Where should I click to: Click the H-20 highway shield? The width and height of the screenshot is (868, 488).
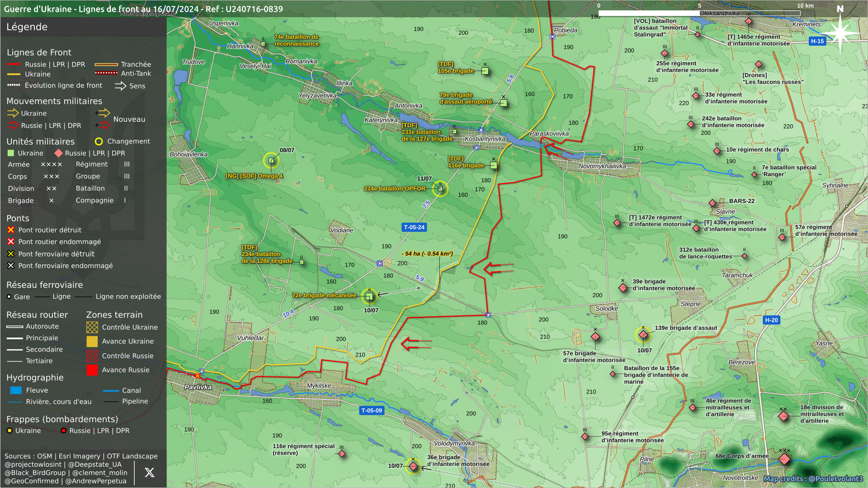[x=771, y=320]
